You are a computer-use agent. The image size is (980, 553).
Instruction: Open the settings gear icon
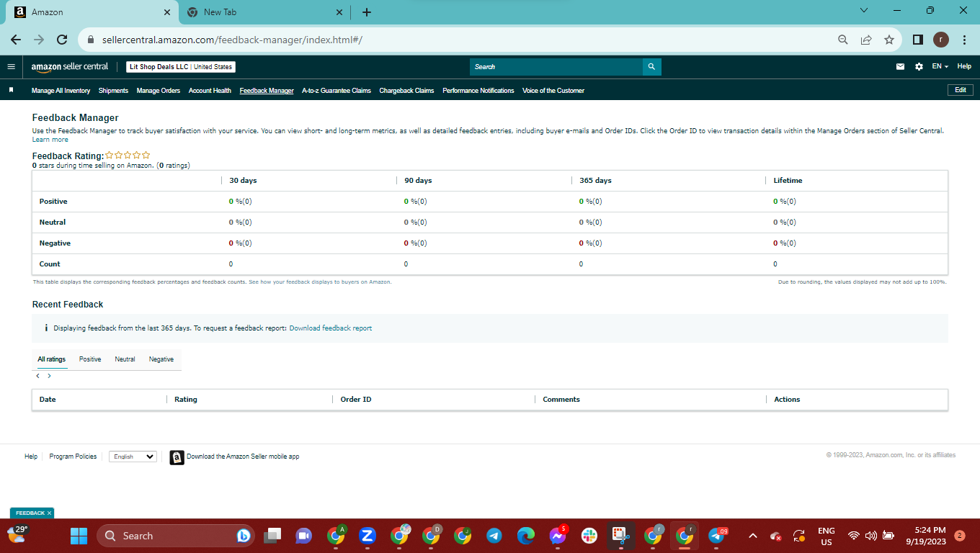coord(919,67)
